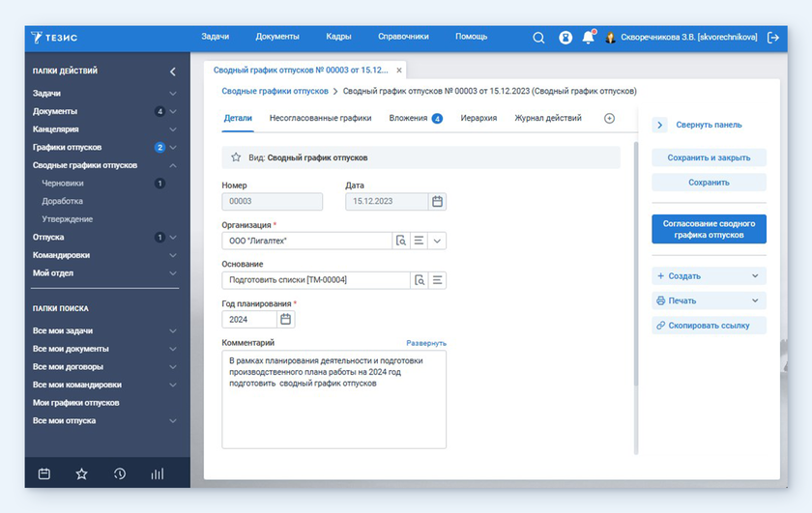
Task: Open the notifications bell
Action: 588,38
